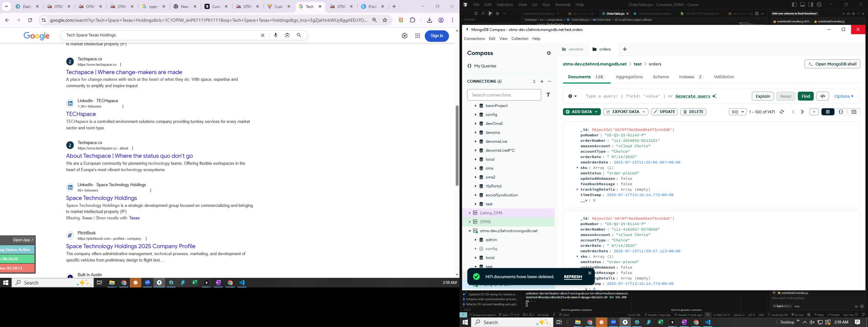Screen dimensions: 868x327
Task: Open Google apps grid icon
Action: [x=417, y=36]
